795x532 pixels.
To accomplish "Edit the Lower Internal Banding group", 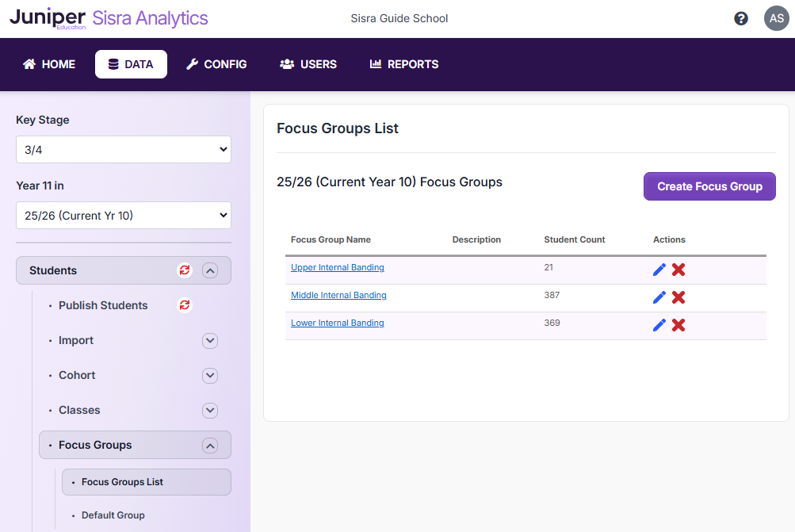I will pyautogui.click(x=659, y=325).
